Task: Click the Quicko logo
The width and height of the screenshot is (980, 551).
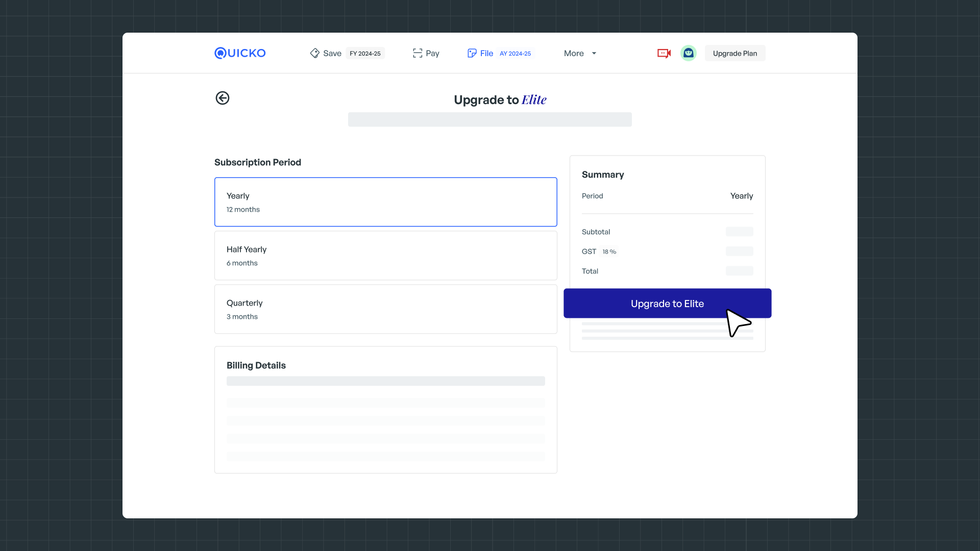Action: (x=240, y=53)
